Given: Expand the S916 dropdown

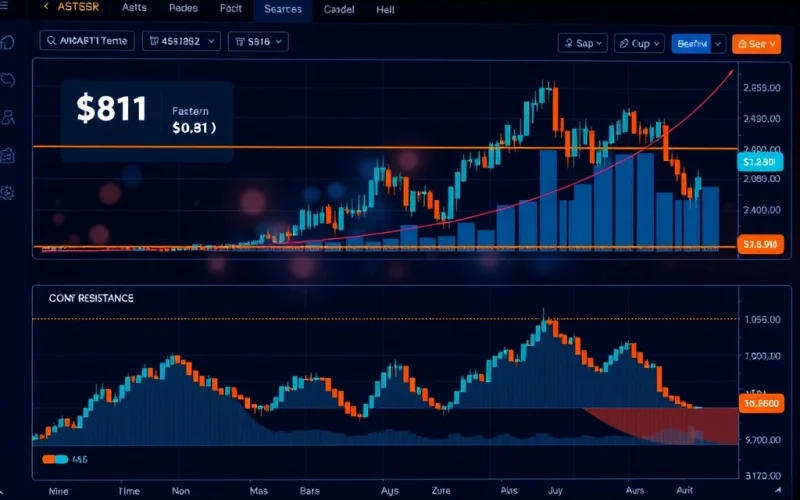Looking at the screenshot, I should 258,42.
